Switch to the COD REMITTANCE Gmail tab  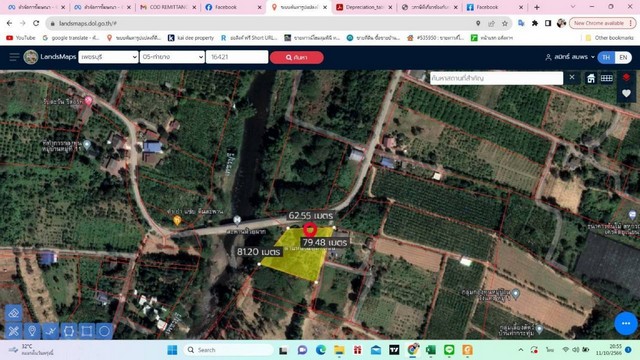[167, 7]
